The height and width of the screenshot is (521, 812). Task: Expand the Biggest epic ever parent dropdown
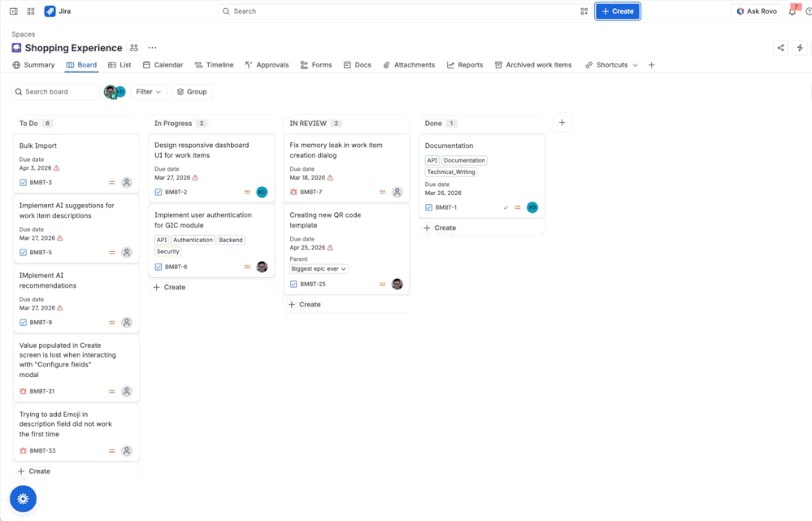[319, 269]
